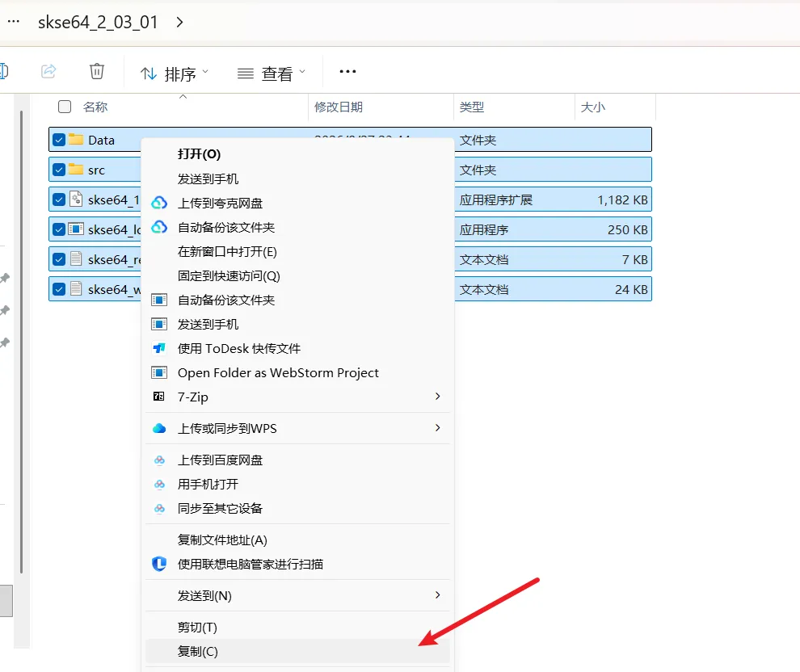This screenshot has width=800, height=672.
Task: Uncheck the src folder checkbox
Action: 59,170
